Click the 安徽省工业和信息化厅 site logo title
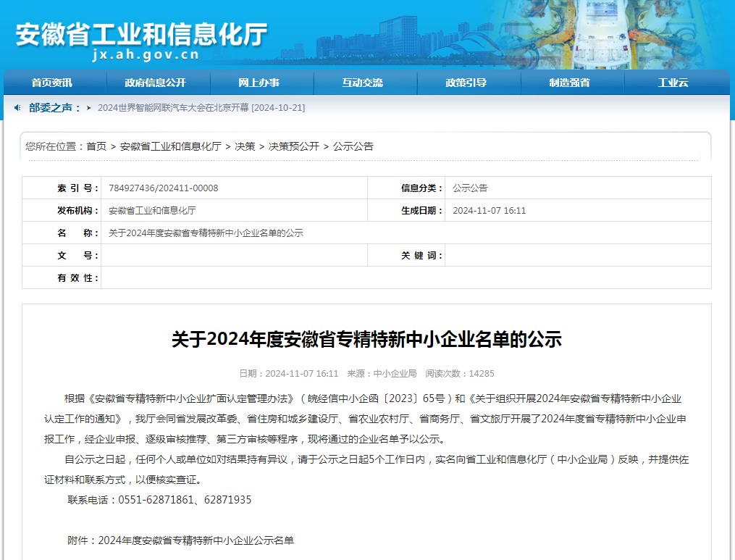735x560 pixels. pyautogui.click(x=141, y=34)
